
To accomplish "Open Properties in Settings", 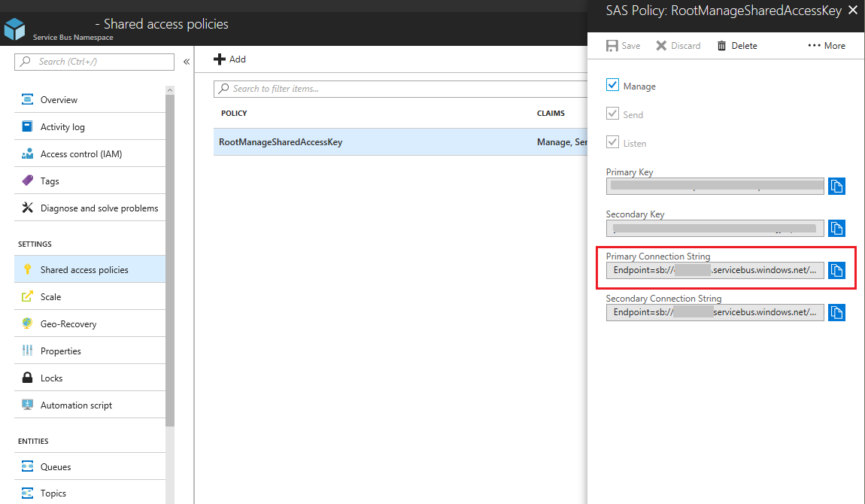I will click(x=90, y=350).
